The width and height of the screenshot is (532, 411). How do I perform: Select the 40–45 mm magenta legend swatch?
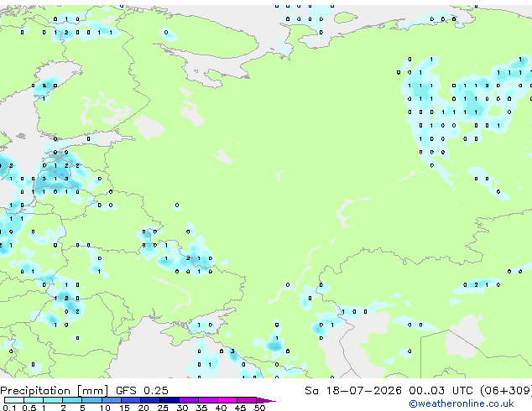pyautogui.click(x=227, y=400)
